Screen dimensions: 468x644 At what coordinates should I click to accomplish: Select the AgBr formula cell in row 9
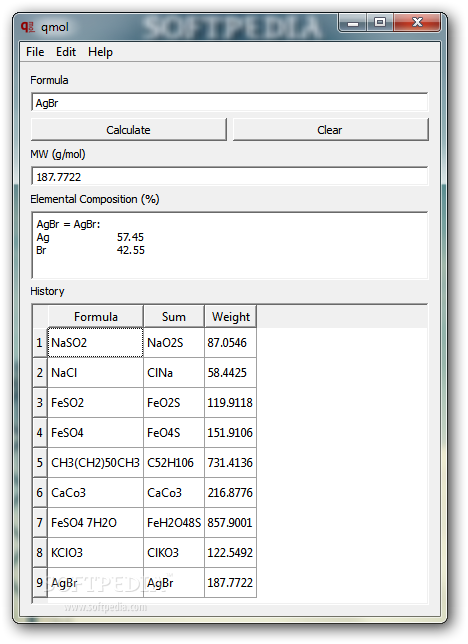pyautogui.click(x=95, y=582)
